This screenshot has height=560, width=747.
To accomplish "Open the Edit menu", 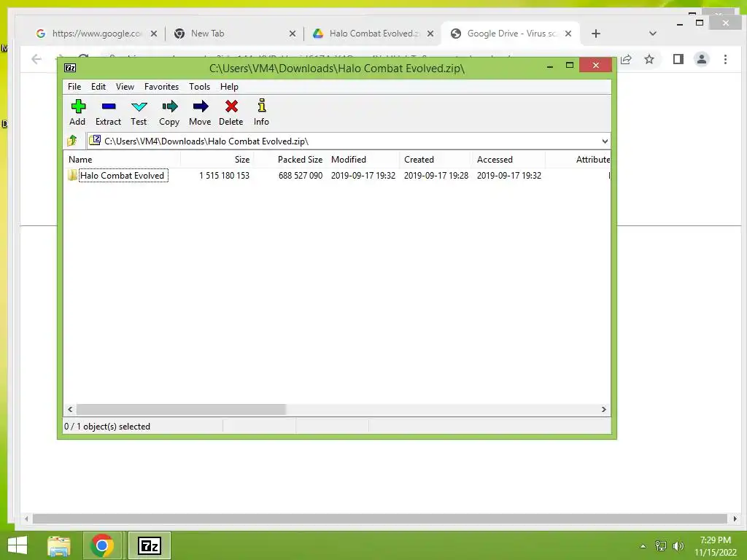I will pyautogui.click(x=98, y=87).
